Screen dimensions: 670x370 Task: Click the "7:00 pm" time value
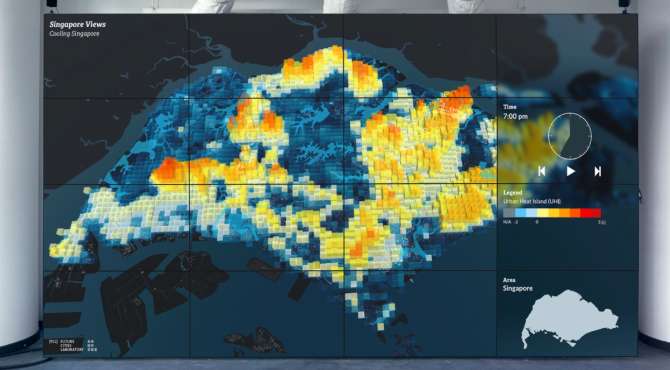pyautogui.click(x=515, y=116)
